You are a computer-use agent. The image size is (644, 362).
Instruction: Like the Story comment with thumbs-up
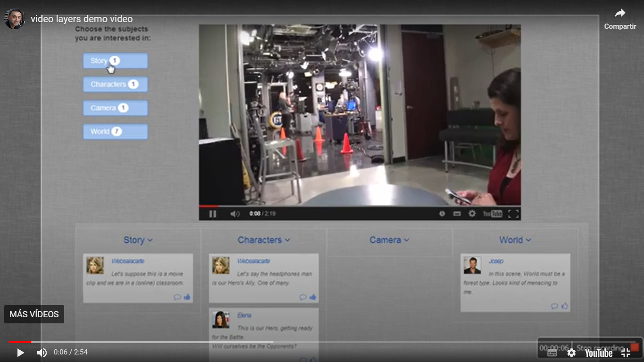187,297
